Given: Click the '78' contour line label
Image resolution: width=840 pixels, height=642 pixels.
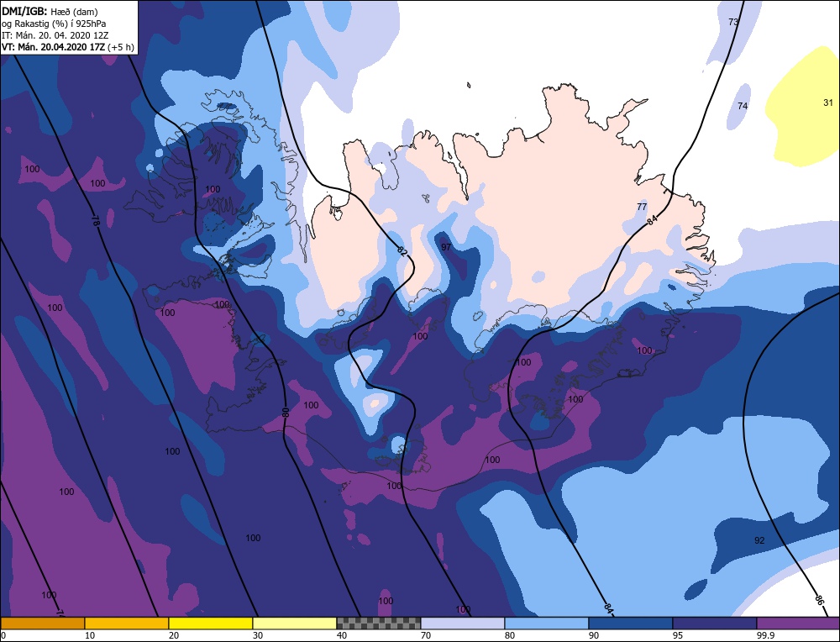Looking at the screenshot, I should [96, 221].
